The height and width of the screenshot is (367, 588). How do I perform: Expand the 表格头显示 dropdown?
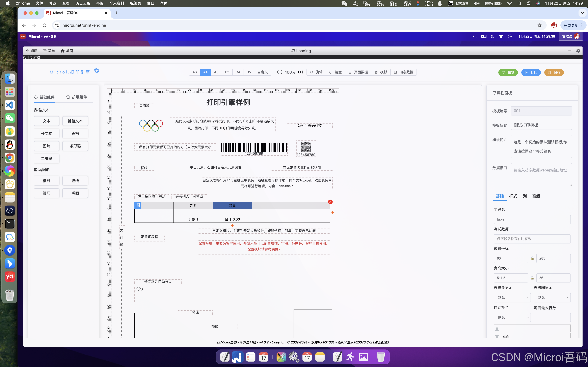[512, 298]
